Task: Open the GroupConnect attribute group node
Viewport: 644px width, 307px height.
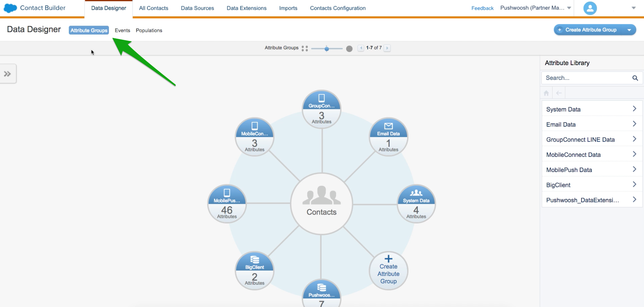Action: [322, 109]
